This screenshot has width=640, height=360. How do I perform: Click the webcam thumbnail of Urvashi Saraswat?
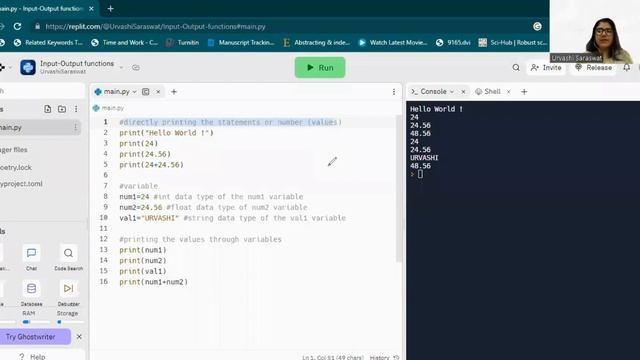[x=595, y=33]
